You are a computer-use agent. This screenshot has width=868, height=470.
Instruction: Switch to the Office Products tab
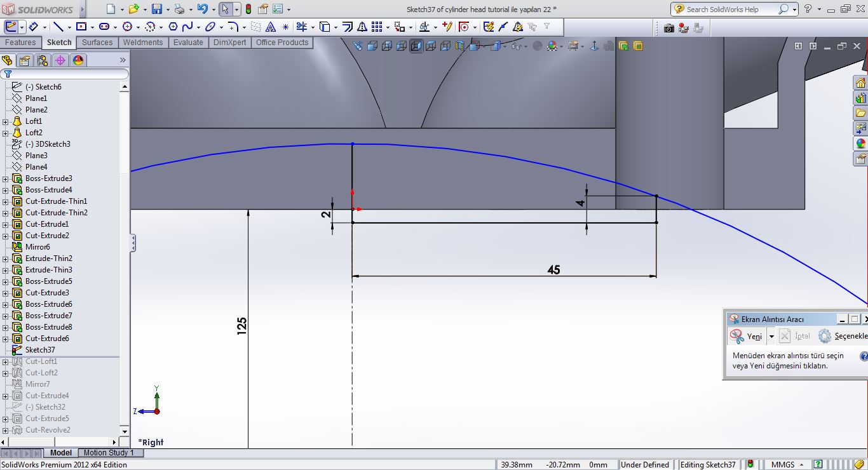click(x=282, y=43)
